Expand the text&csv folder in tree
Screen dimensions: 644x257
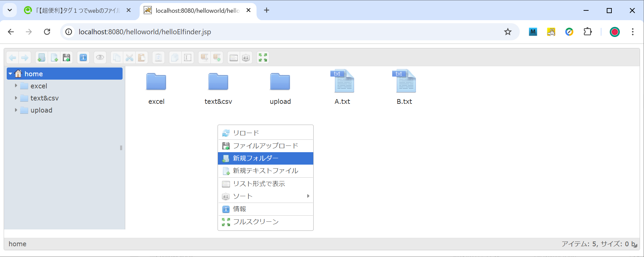click(16, 98)
